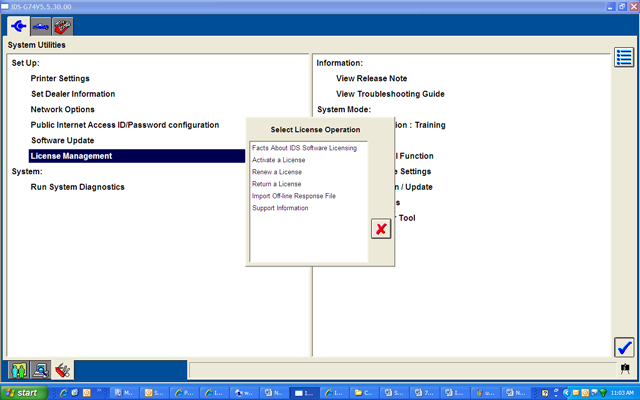Image resolution: width=640 pixels, height=400 pixels.
Task: Open View Release Note
Action: 371,78
